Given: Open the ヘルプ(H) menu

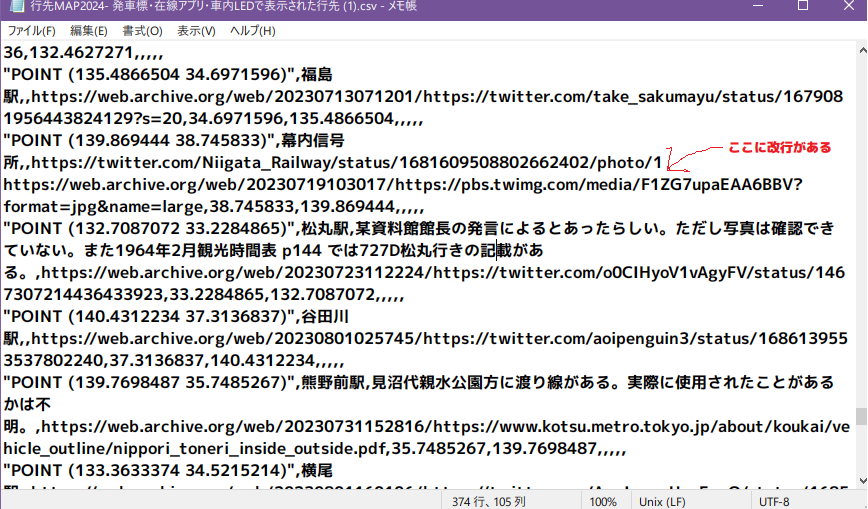Looking at the screenshot, I should coord(252,31).
